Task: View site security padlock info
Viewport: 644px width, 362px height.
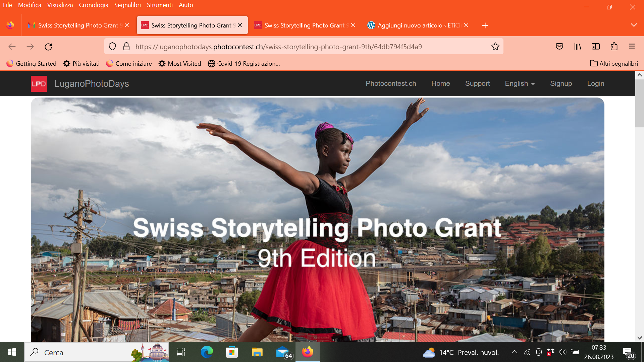Action: click(126, 47)
